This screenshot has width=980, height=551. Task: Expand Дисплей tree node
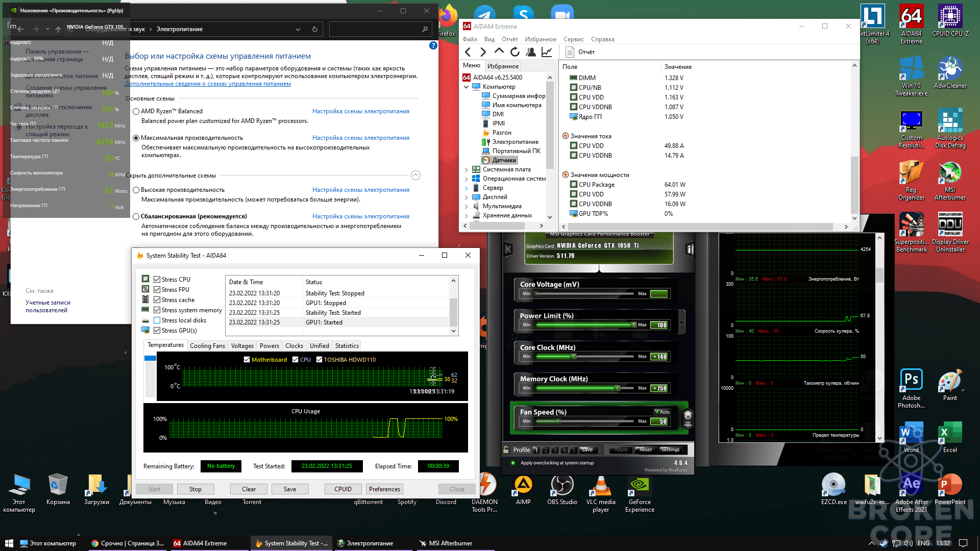467,197
